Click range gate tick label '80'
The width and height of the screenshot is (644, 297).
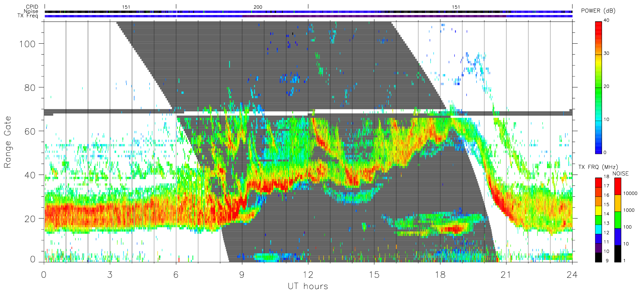coord(30,88)
